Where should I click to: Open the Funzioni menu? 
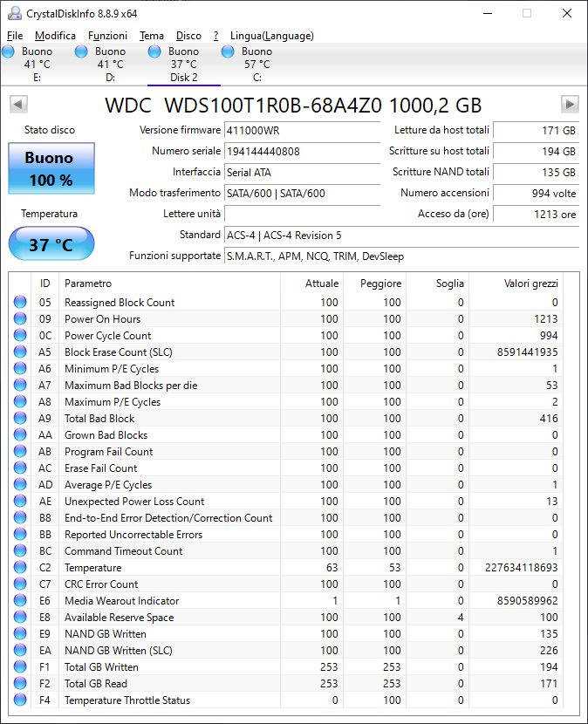(x=107, y=36)
